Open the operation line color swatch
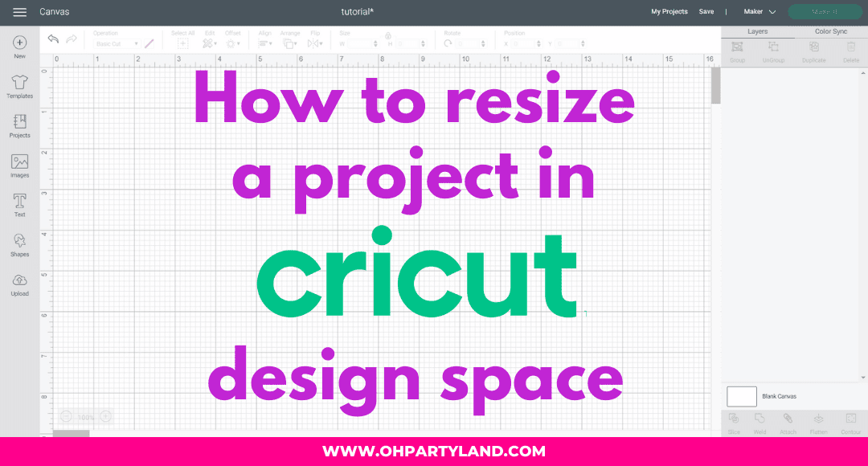This screenshot has width=868, height=466. [x=149, y=43]
